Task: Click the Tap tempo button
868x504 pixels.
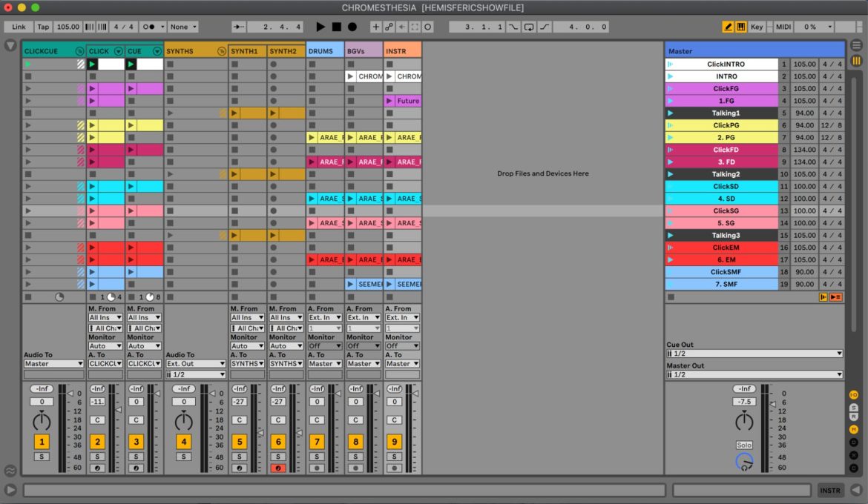Action: (x=43, y=26)
